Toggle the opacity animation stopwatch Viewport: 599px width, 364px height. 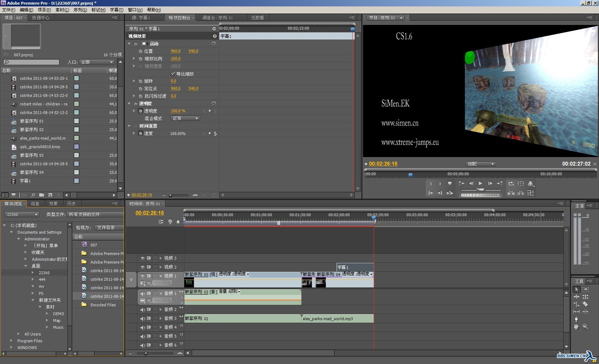coord(140,111)
